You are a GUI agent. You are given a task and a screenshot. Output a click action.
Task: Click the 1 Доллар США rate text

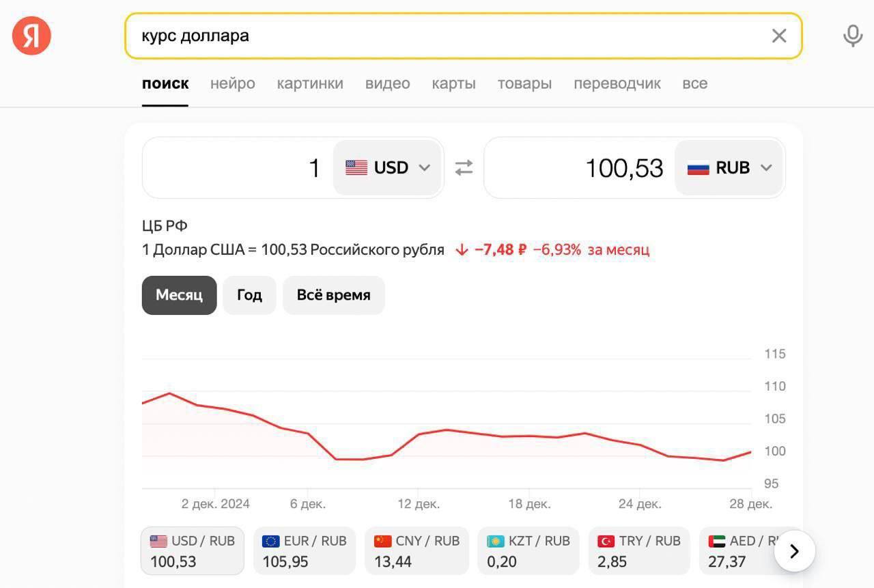[293, 250]
